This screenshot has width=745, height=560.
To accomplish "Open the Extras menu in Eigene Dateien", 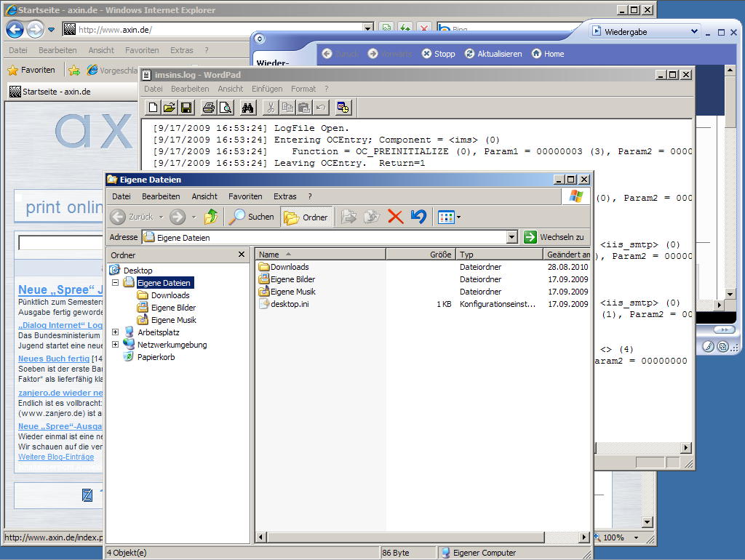I will coord(284,196).
